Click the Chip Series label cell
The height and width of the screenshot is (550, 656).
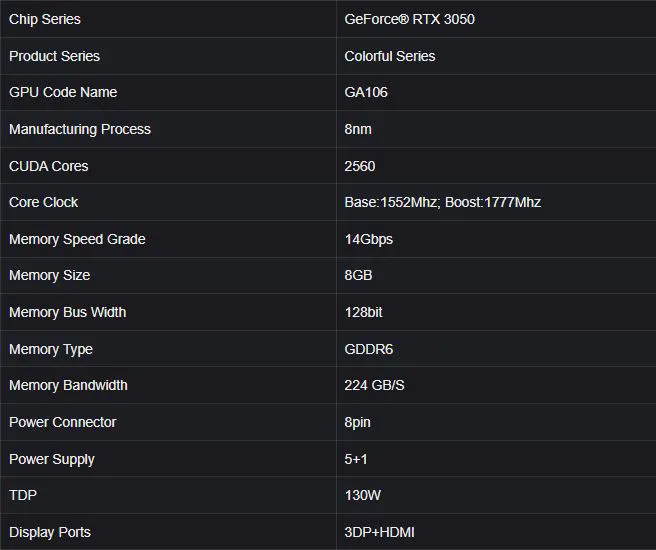[45, 19]
